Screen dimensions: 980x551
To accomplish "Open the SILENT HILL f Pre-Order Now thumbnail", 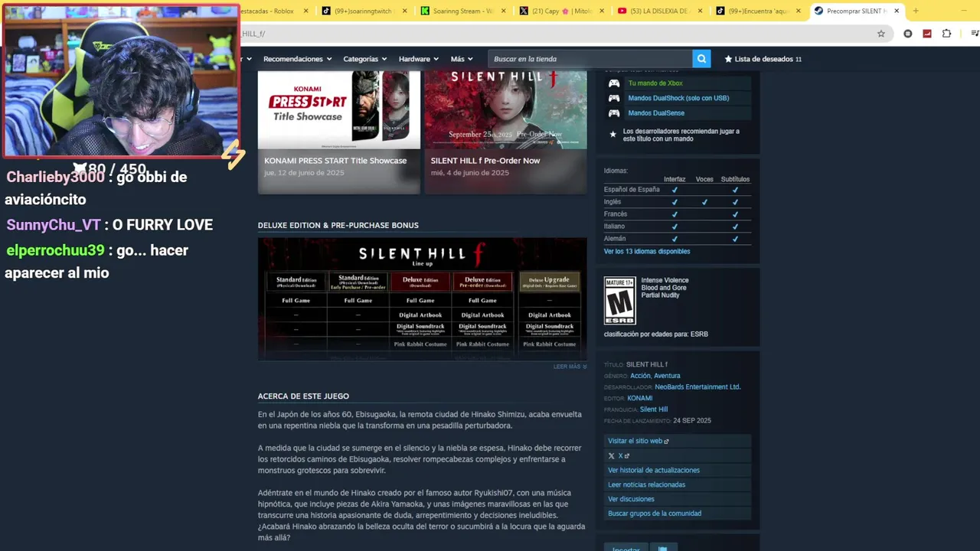I will pos(506,110).
